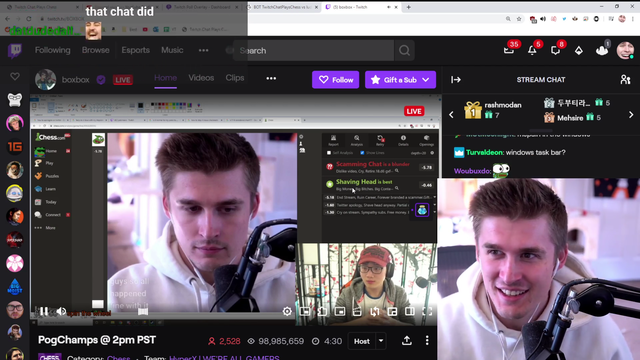
Task: Click the zoom magnifier icon in the address bar
Action: tap(508, 19)
